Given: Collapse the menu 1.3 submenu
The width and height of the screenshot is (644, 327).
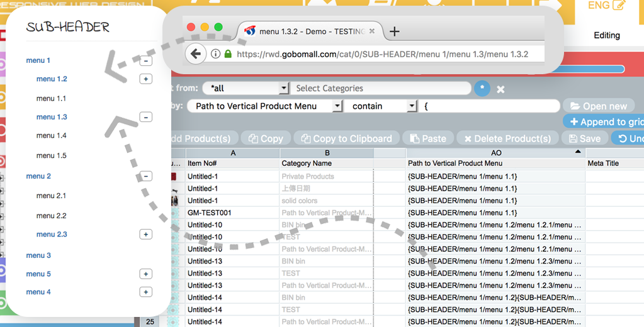Looking at the screenshot, I should (x=145, y=117).
